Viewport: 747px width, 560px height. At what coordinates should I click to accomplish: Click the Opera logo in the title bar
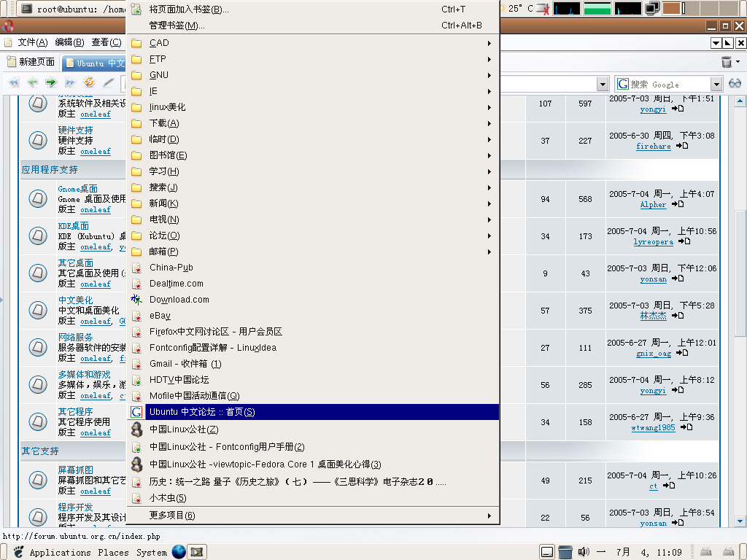click(x=8, y=26)
